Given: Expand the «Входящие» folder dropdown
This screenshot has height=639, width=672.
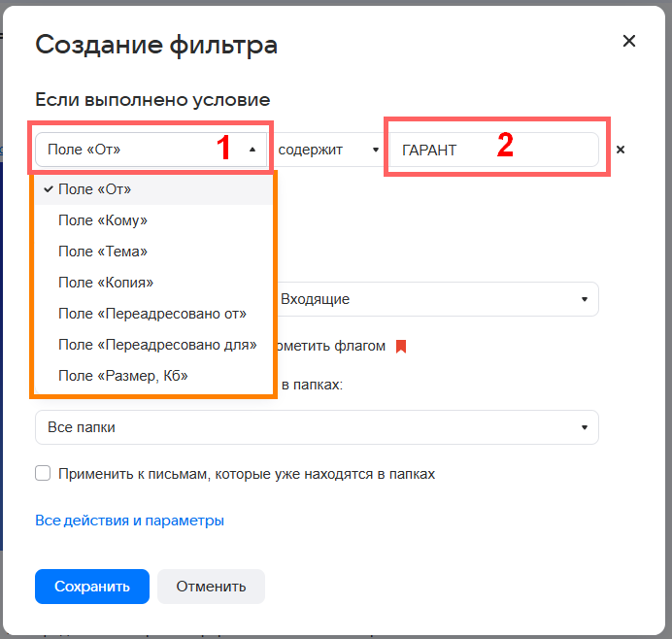Looking at the screenshot, I should tap(437, 299).
